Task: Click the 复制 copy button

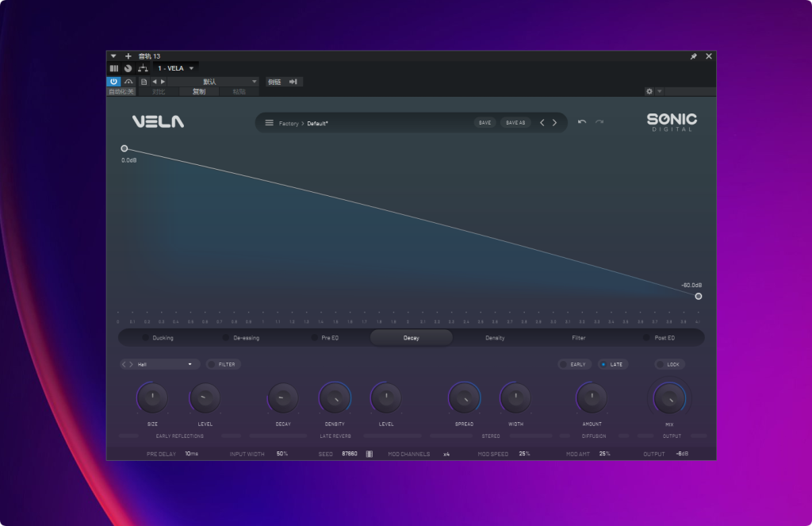Action: 199,92
